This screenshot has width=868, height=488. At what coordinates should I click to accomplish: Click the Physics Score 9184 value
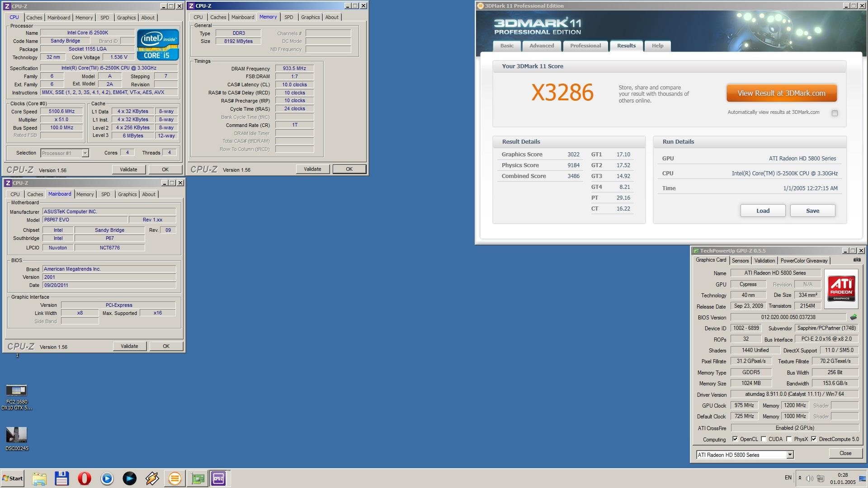[573, 165]
